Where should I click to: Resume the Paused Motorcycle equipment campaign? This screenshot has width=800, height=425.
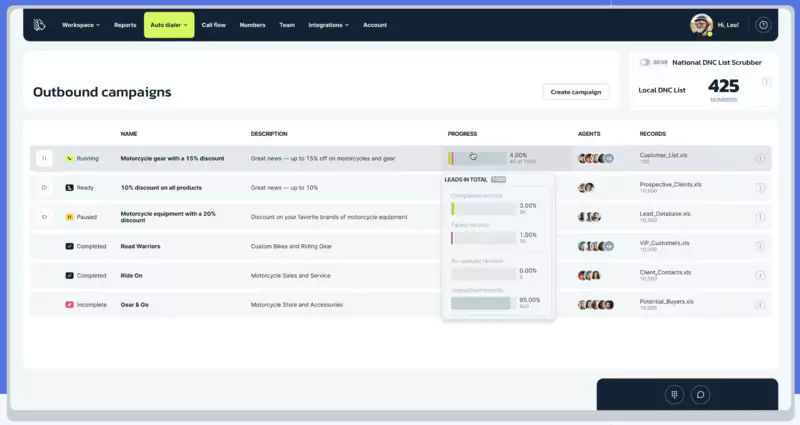[44, 217]
